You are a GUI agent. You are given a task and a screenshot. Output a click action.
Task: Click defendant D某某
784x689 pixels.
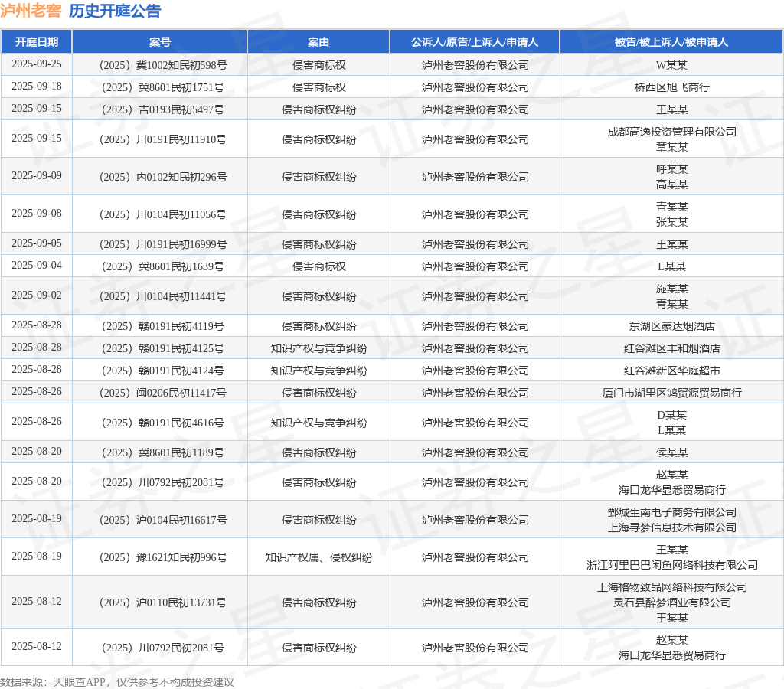pos(671,416)
